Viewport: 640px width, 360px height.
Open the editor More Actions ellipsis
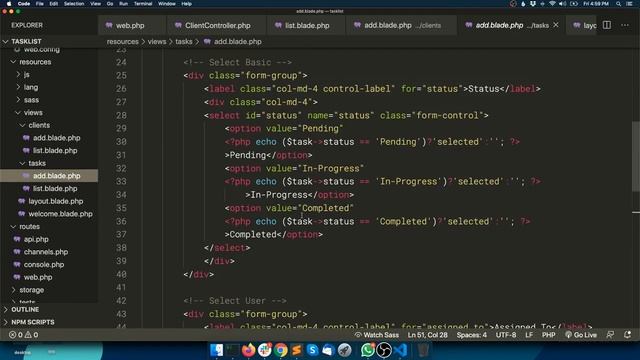point(625,25)
